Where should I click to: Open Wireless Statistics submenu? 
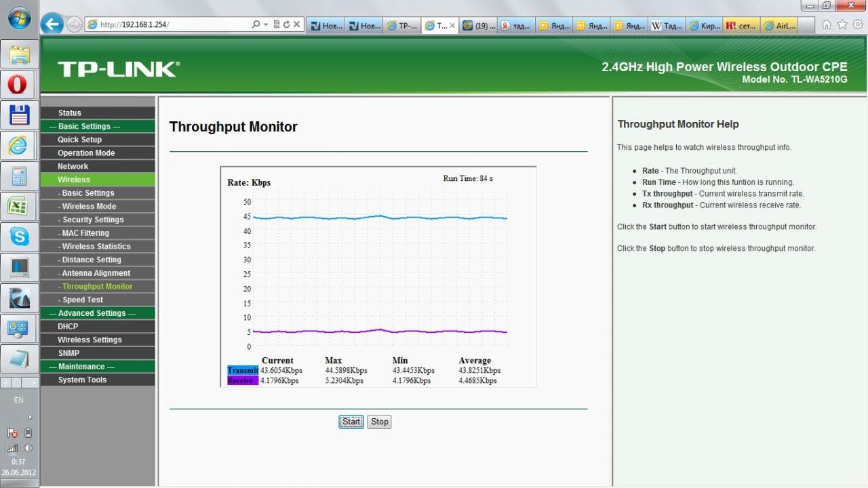[98, 246]
